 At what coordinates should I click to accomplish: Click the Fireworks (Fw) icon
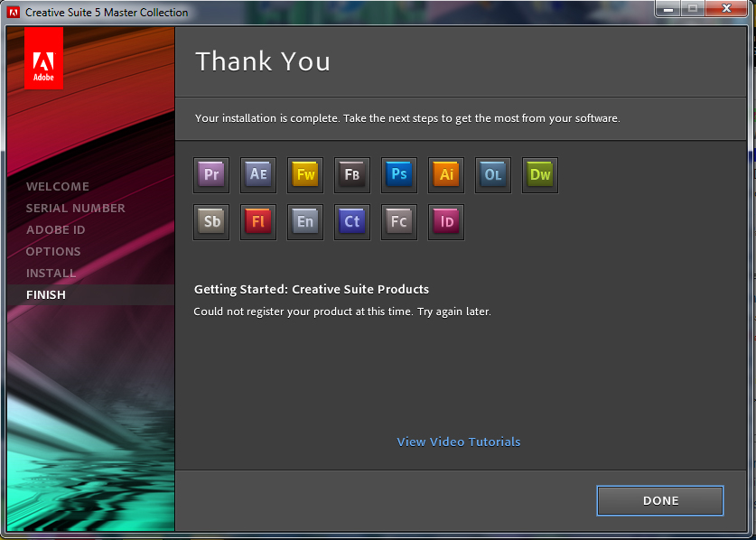[x=305, y=175]
